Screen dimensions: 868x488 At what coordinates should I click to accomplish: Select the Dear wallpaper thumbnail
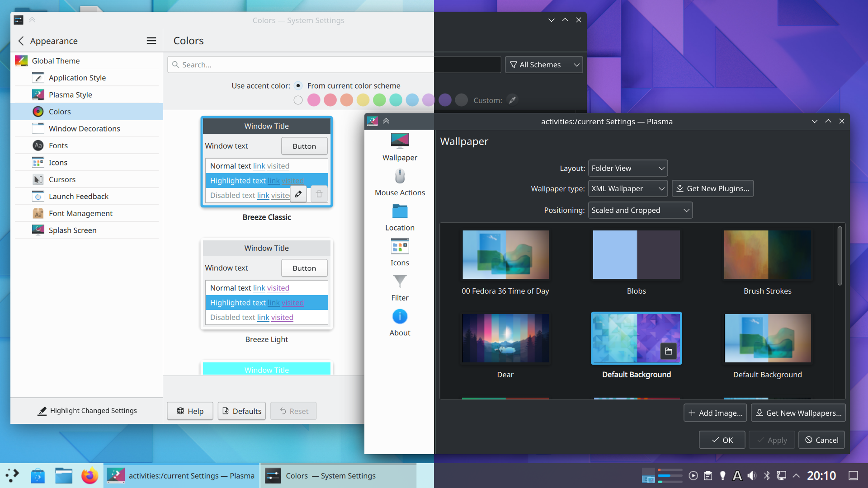[x=505, y=338]
